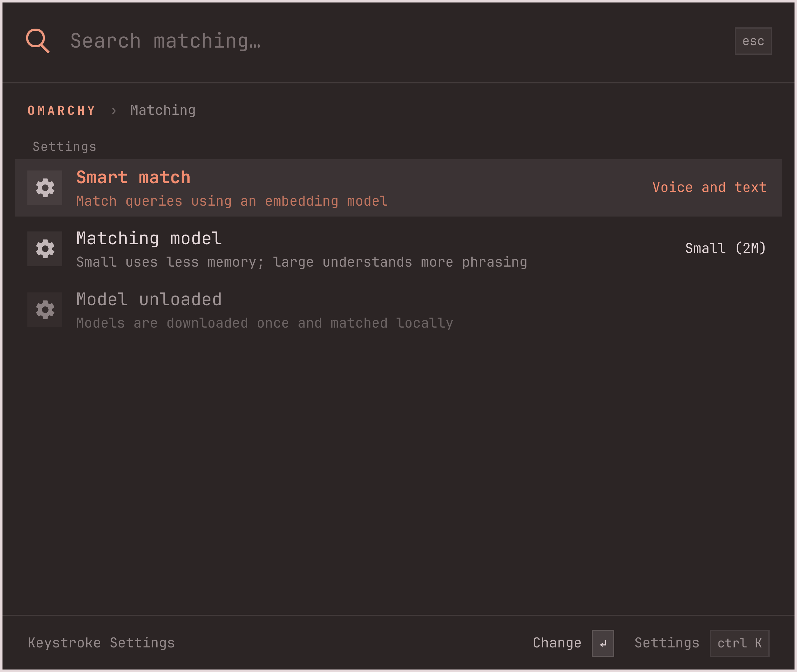Focus the Search matching input field
This screenshot has height=672, width=797.
tap(396, 41)
